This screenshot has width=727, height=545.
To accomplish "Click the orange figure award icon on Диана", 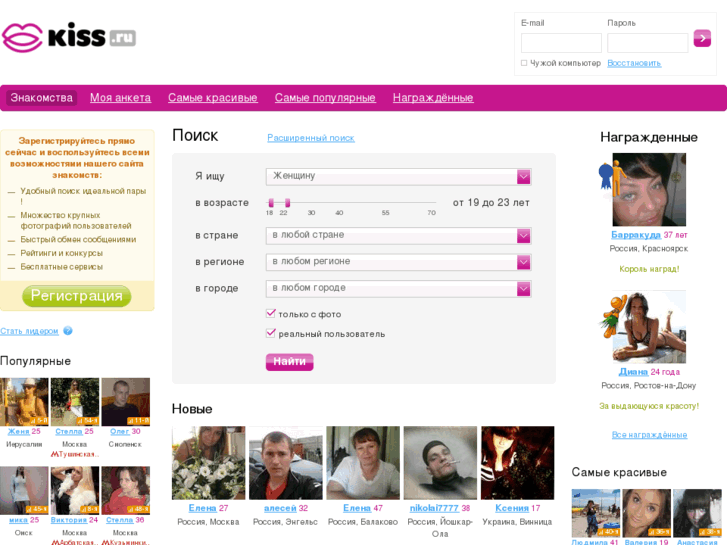I will point(613,316).
